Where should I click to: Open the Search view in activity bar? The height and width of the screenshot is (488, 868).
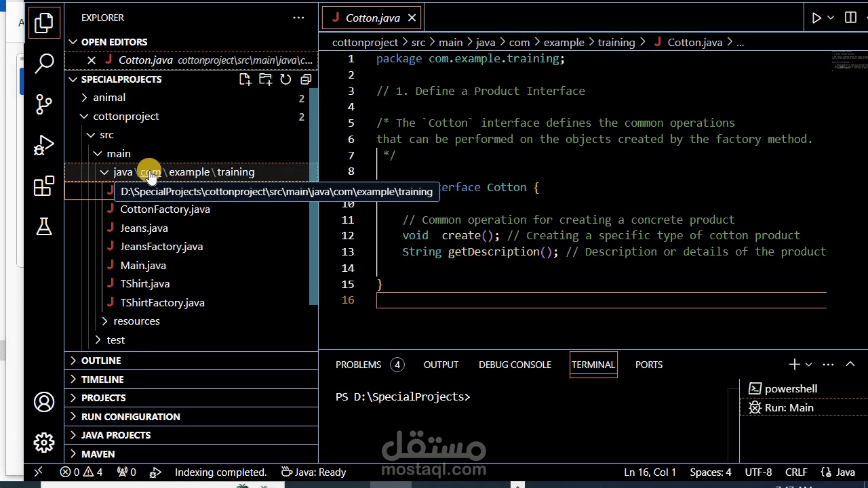[x=44, y=64]
